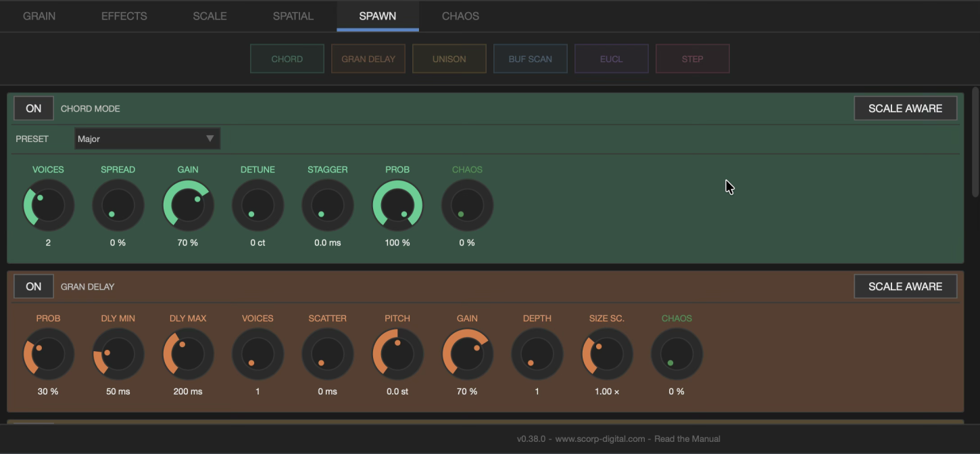Click the Gran Delay VOICES knob

(258, 354)
